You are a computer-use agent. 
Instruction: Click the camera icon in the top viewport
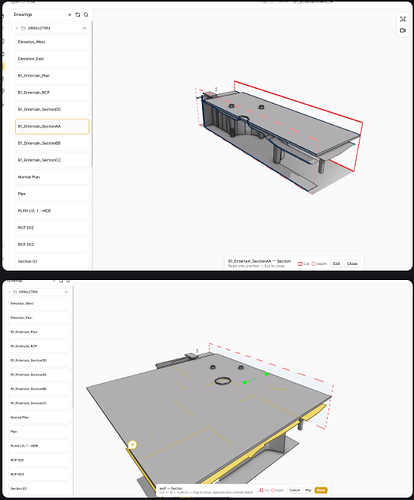(403, 30)
